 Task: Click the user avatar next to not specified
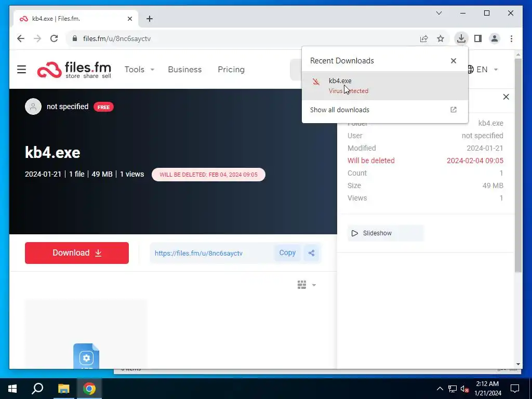click(x=33, y=107)
